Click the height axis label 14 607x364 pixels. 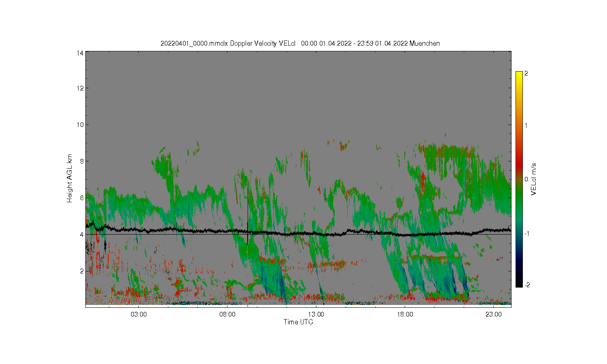pyautogui.click(x=81, y=53)
